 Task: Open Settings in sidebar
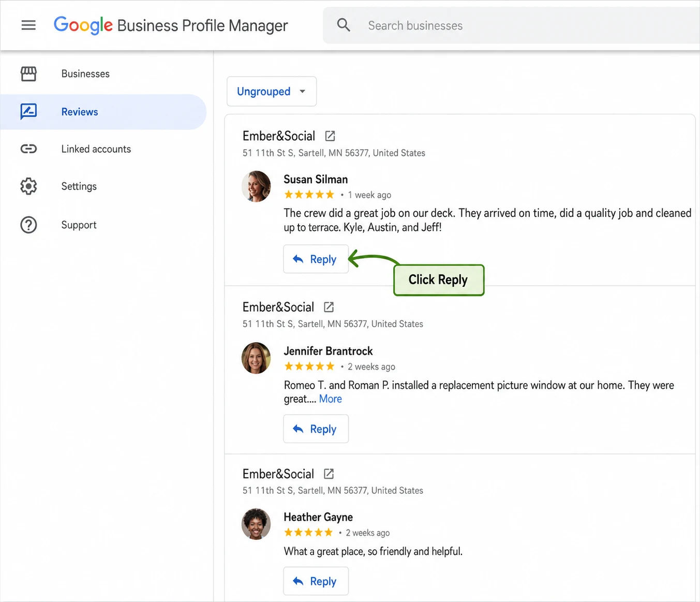[x=79, y=186]
